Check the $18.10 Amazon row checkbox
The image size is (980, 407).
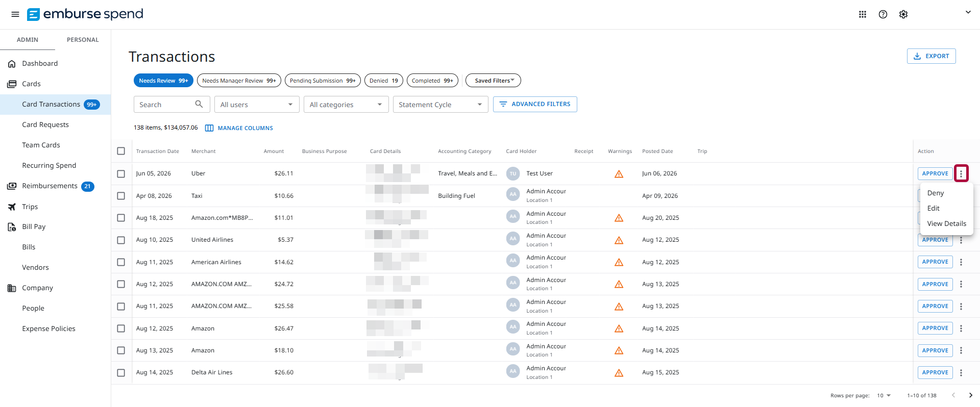coord(121,350)
